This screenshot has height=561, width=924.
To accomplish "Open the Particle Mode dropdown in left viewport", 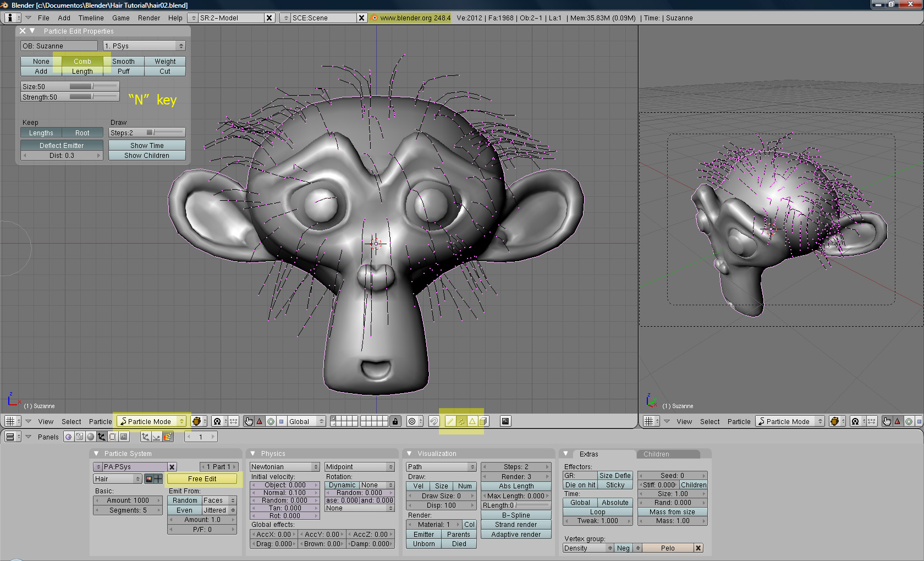I will 152,421.
